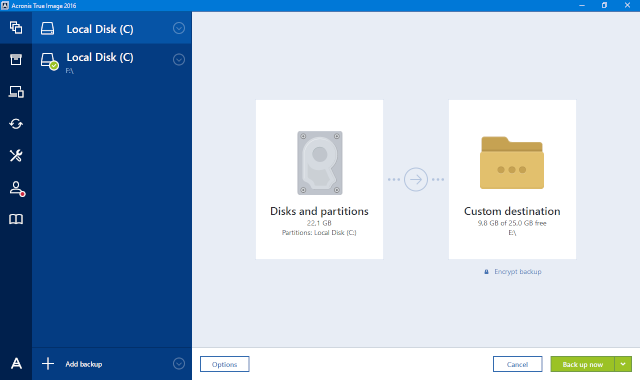
Task: Click the plus icon to add backup
Action: tap(48, 364)
